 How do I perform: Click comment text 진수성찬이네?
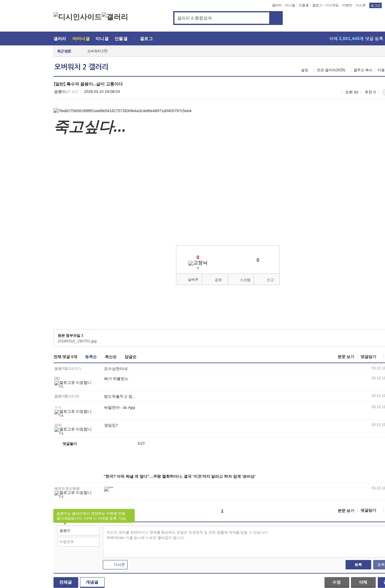coord(116,369)
